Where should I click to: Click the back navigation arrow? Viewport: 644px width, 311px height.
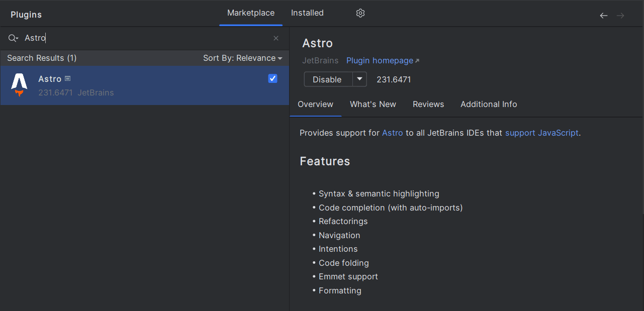(x=603, y=16)
